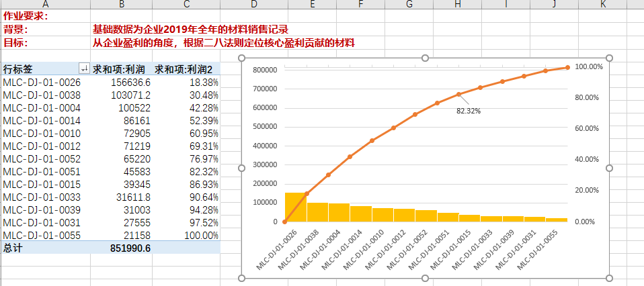644x286 pixels.
Task: Click the chart's bottom-left resize handle
Action: point(241,278)
